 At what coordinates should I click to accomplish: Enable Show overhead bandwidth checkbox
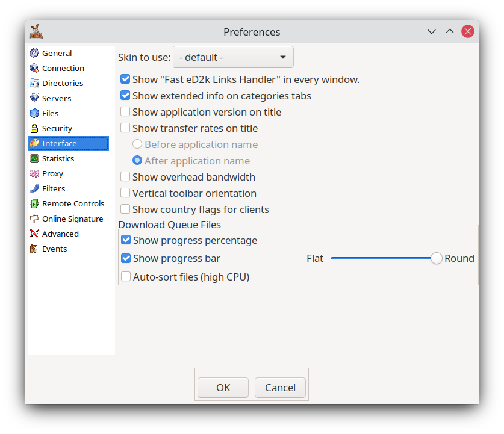coord(125,177)
